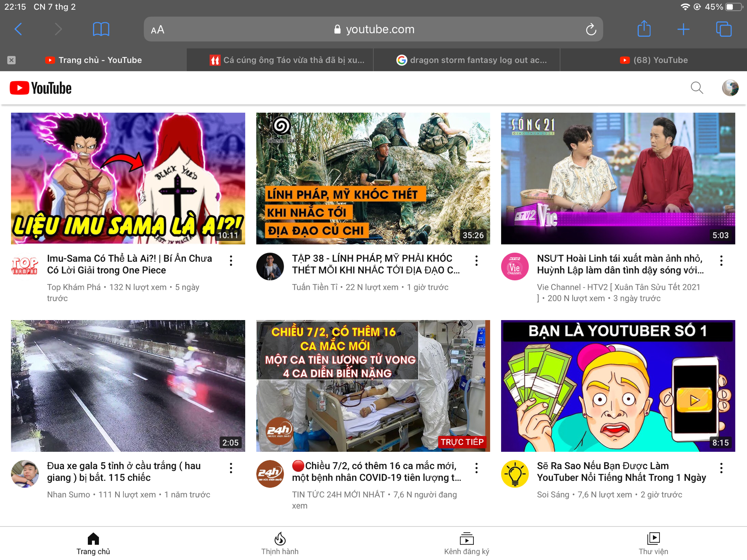Open the Thư viện tab
Screen dimensions: 747x560
point(653,543)
